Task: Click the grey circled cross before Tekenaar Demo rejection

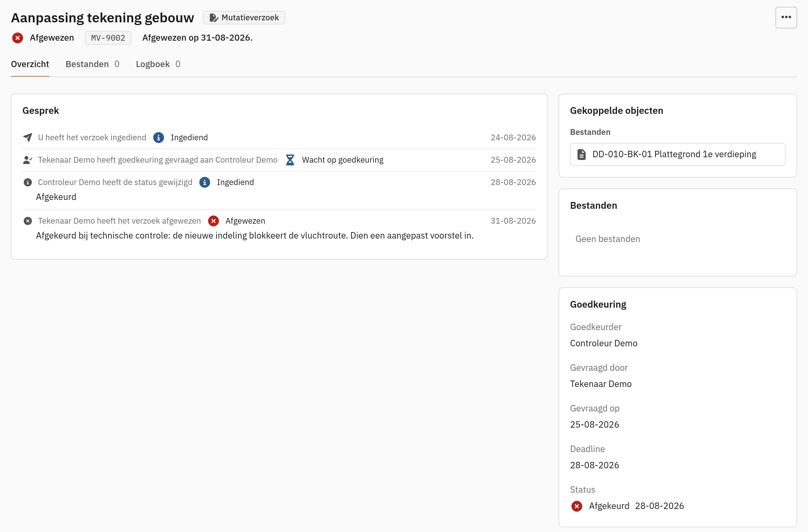Action: click(28, 221)
